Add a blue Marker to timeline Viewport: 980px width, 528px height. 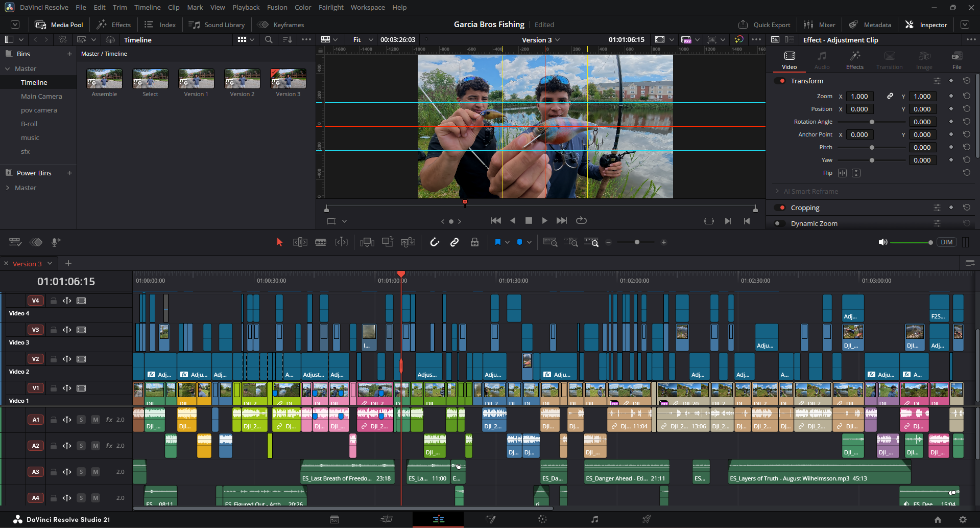tap(520, 242)
